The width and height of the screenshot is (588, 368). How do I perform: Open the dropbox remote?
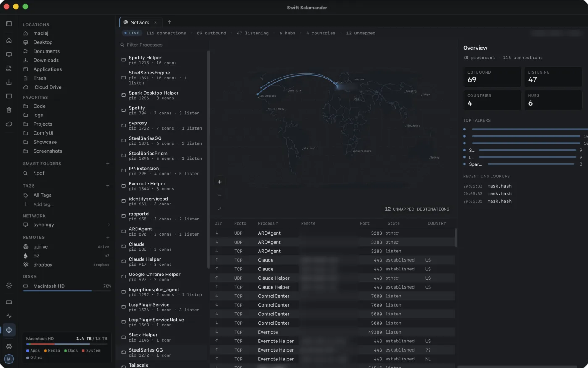[66, 265]
